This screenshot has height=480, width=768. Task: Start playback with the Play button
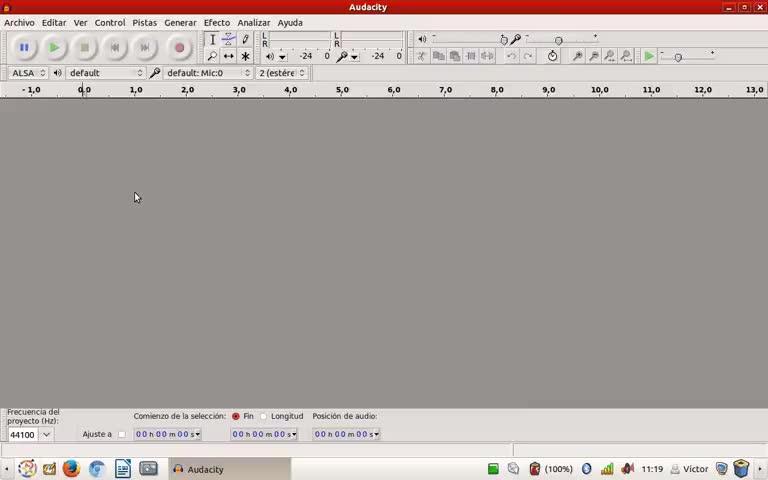(54, 48)
